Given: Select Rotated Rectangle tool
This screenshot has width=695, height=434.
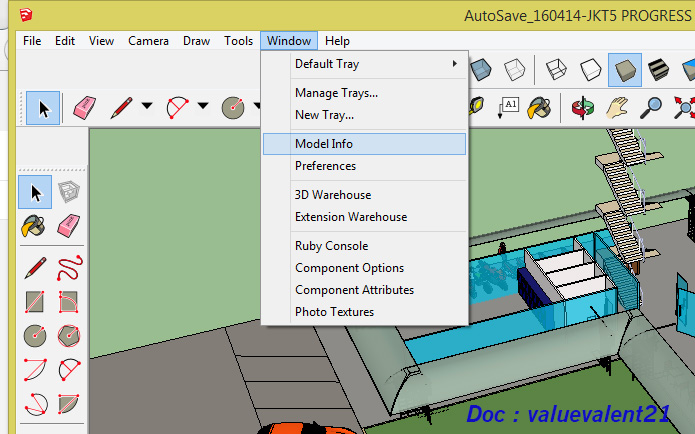Looking at the screenshot, I should pyautogui.click(x=69, y=302).
